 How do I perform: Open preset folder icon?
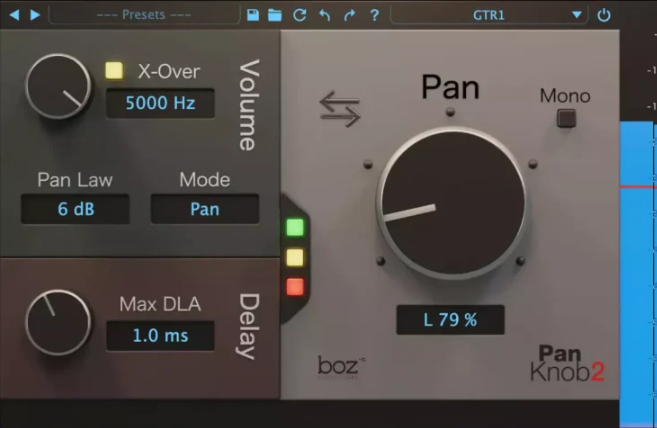coord(275,15)
